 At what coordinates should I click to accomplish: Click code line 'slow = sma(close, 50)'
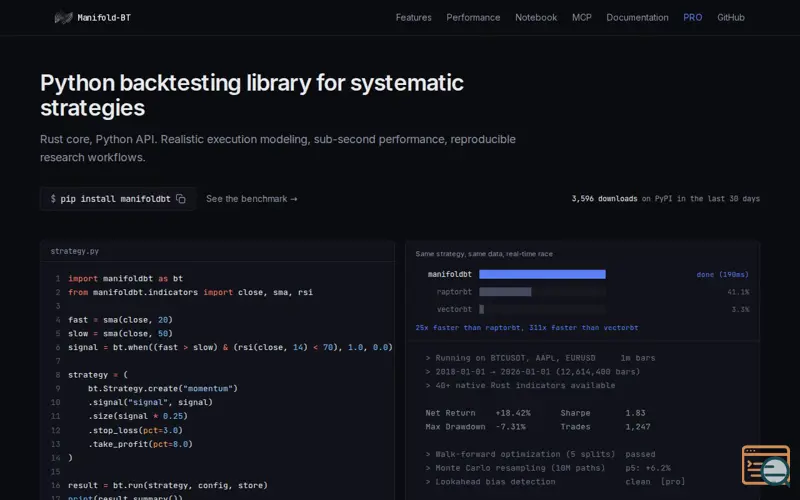(120, 334)
